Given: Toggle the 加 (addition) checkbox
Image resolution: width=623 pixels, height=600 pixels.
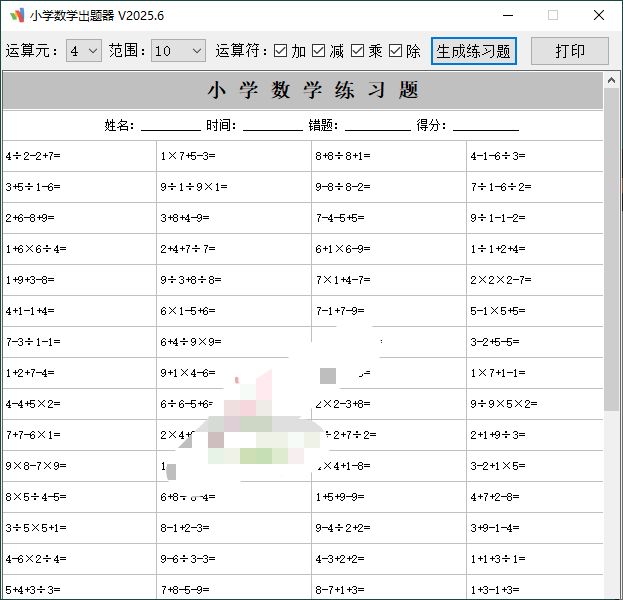Looking at the screenshot, I should point(281,51).
